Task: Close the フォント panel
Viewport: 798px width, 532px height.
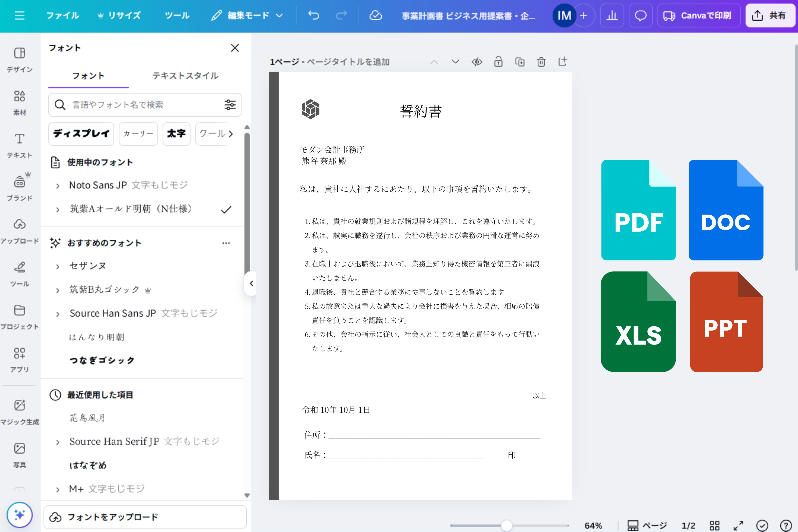Action: coord(235,48)
